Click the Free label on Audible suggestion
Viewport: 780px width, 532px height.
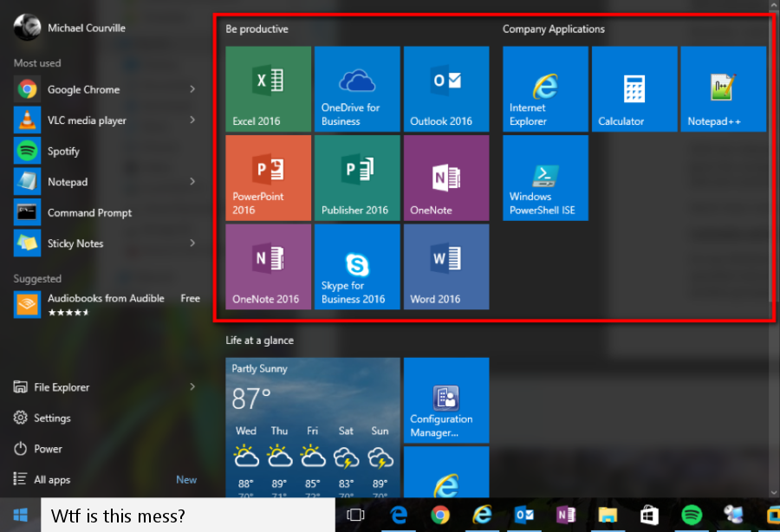190,297
